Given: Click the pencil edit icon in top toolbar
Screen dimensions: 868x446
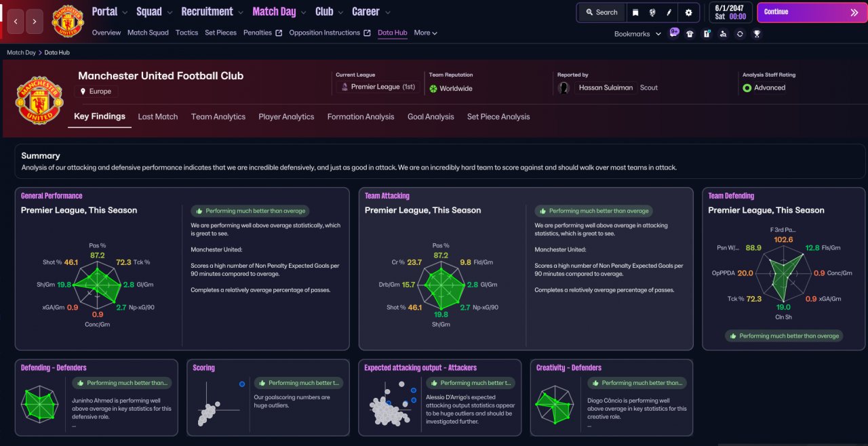Looking at the screenshot, I should (x=669, y=12).
